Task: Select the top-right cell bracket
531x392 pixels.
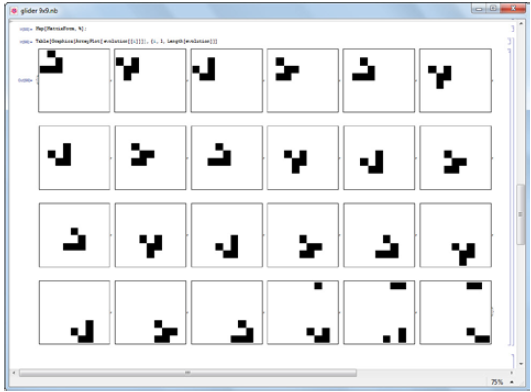Action: tap(512, 28)
